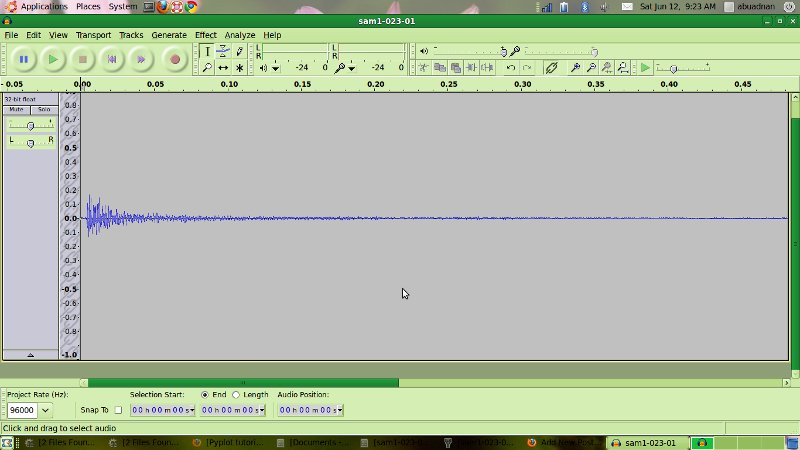The height and width of the screenshot is (450, 800).
Task: Click the Fit Project zoom icon
Action: (623, 68)
